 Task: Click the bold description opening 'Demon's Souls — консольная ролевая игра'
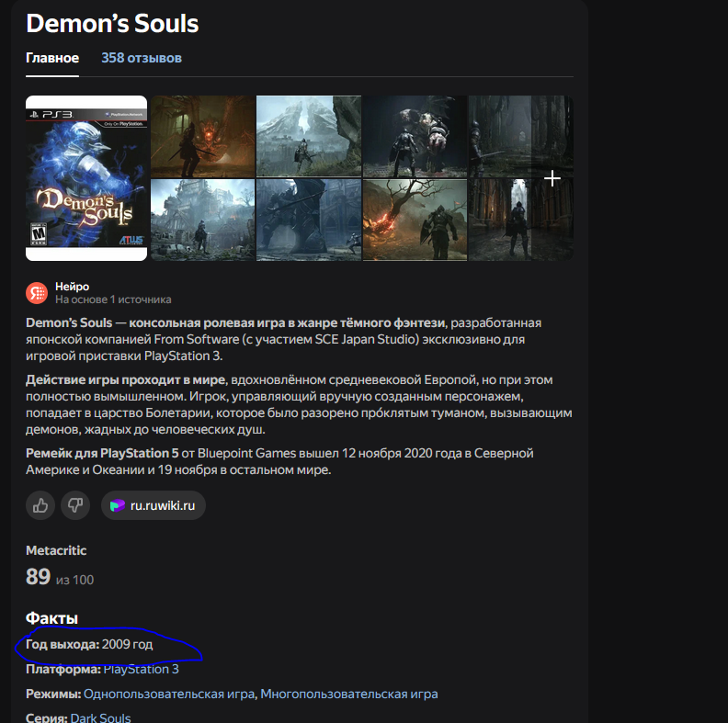click(x=235, y=323)
